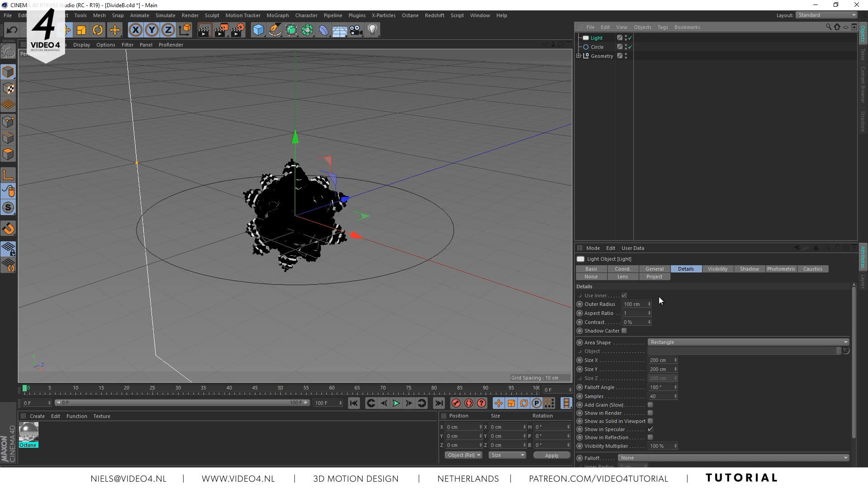Click the Scale tool icon

tap(81, 30)
